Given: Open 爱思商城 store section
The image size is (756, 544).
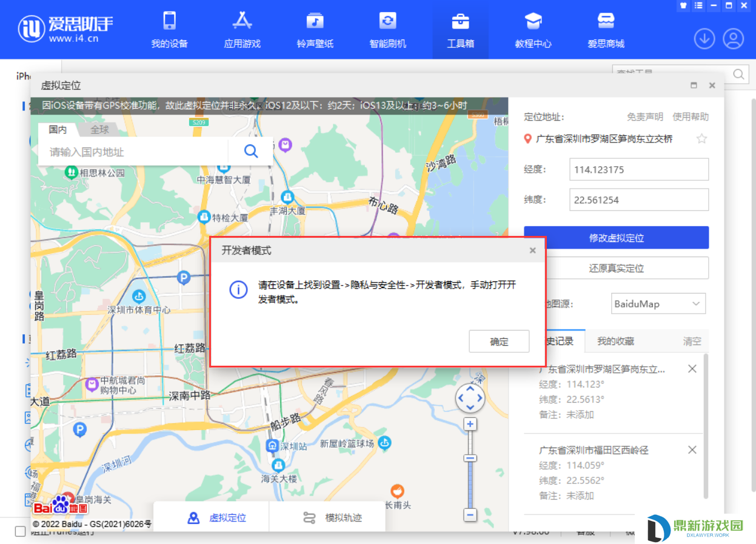Looking at the screenshot, I should pos(606,30).
